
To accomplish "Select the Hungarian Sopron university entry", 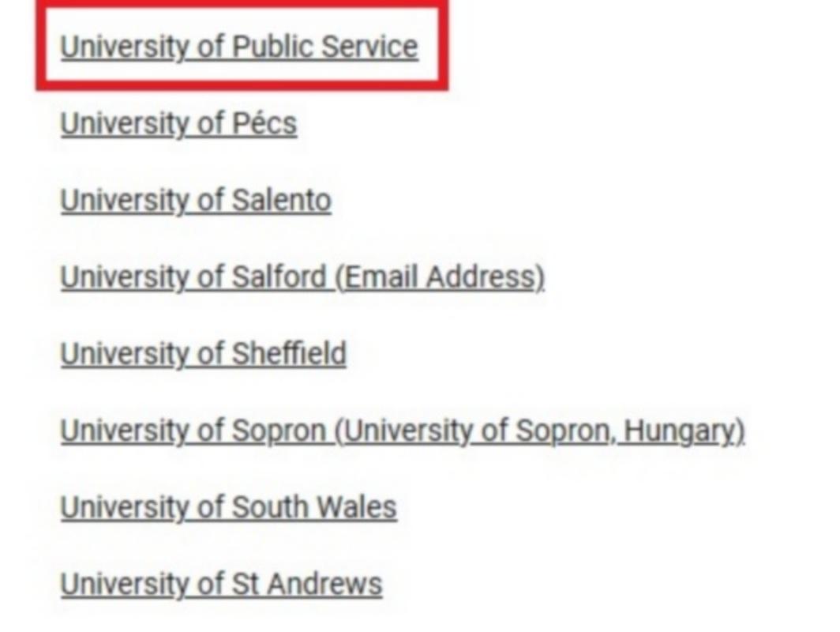I will coord(402,431).
